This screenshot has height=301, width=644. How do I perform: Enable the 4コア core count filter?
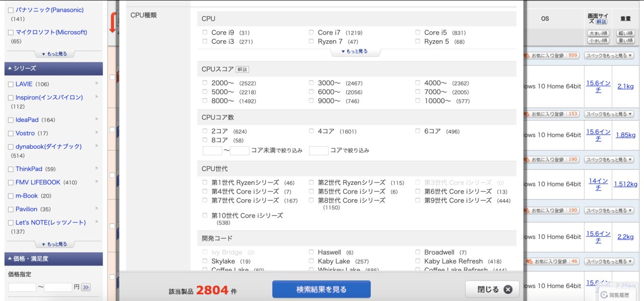pos(311,131)
